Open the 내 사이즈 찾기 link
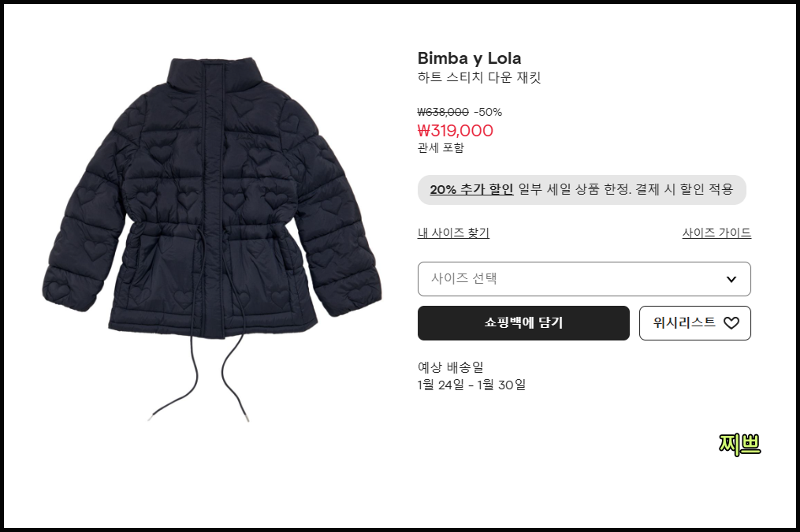Screen dimensions: 800x532 [x=453, y=233]
